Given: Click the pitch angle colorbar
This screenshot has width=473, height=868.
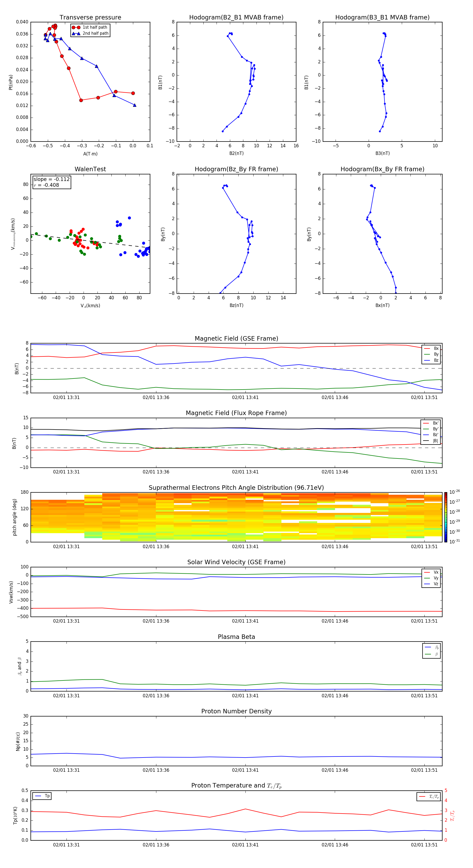Looking at the screenshot, I should [x=446, y=517].
